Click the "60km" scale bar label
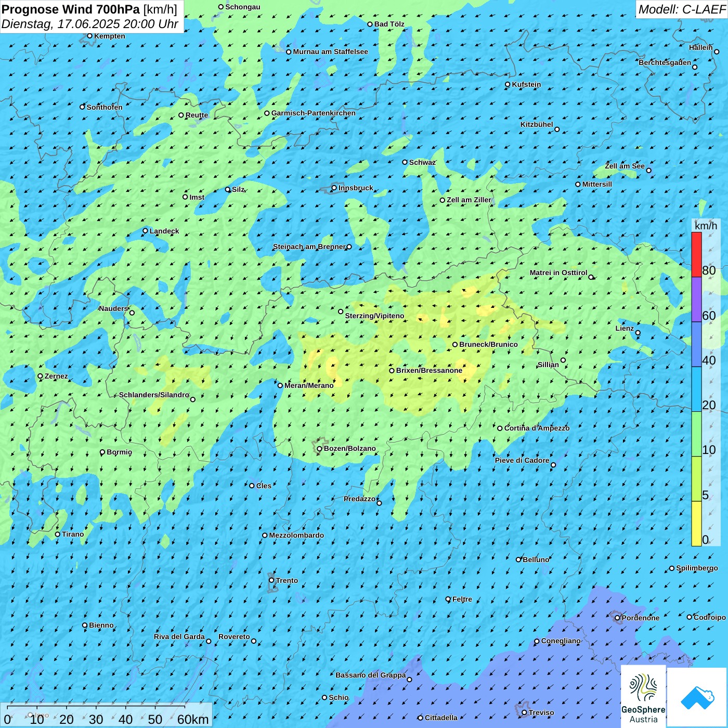The width and height of the screenshot is (728, 728). click(x=193, y=719)
